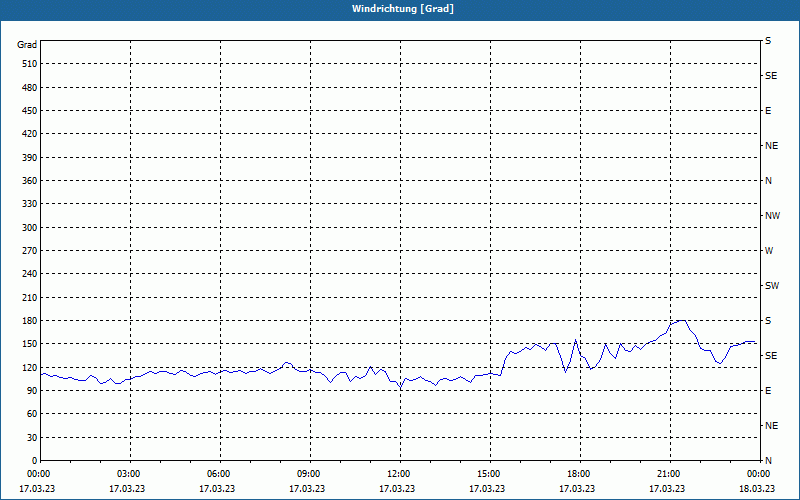Pick the 330 degree axis label
Image resolution: width=800 pixels, height=500 pixels.
click(30, 204)
